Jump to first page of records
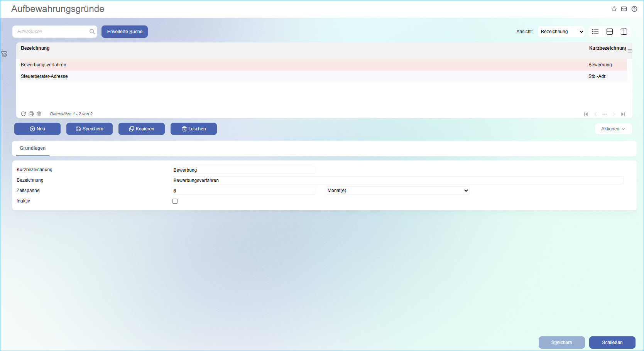 586,114
